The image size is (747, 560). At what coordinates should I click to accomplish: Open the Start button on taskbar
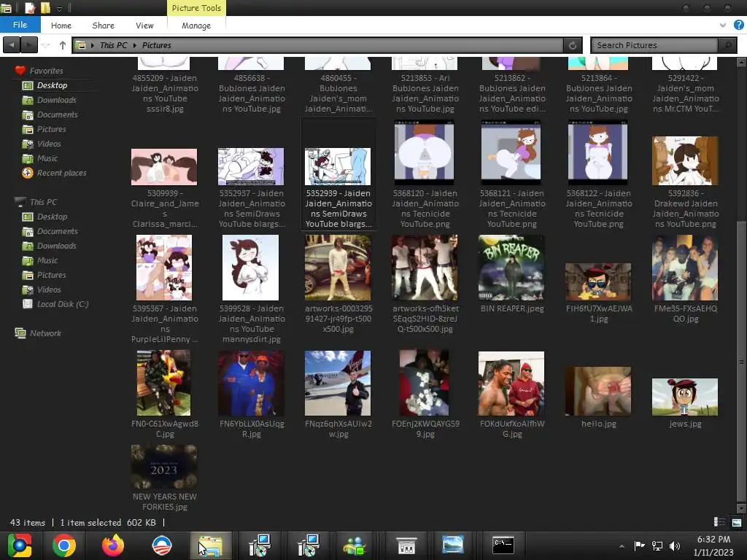20,545
